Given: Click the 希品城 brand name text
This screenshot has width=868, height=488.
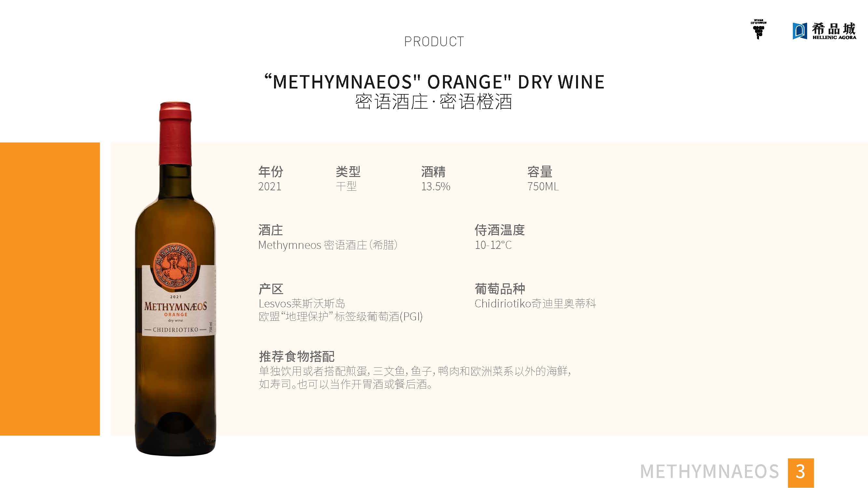Looking at the screenshot, I should 834,29.
